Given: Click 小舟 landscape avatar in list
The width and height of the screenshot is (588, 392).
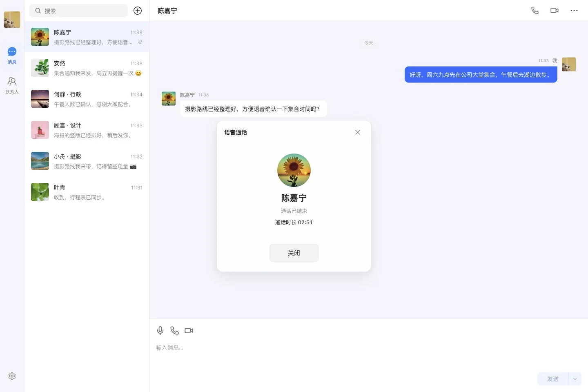Looking at the screenshot, I should click(40, 161).
